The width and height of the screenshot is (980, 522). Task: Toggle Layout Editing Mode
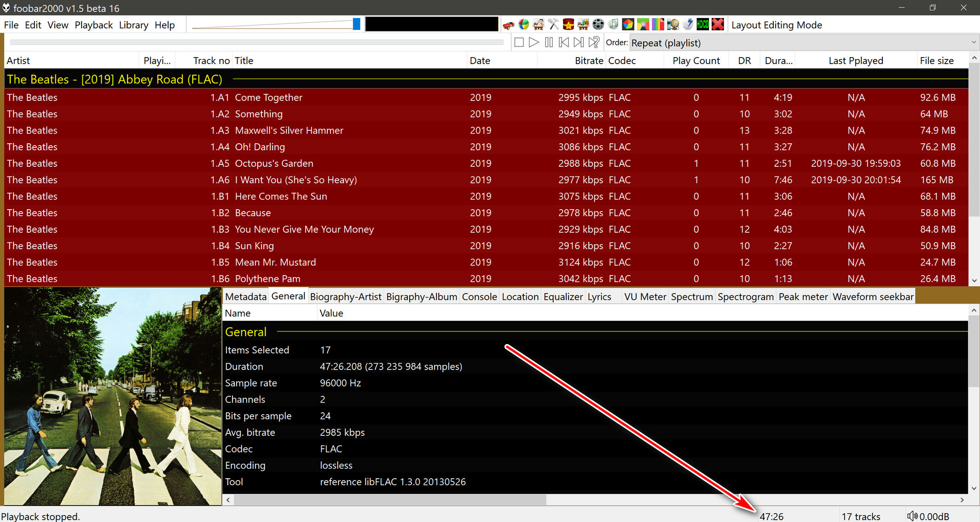(776, 25)
